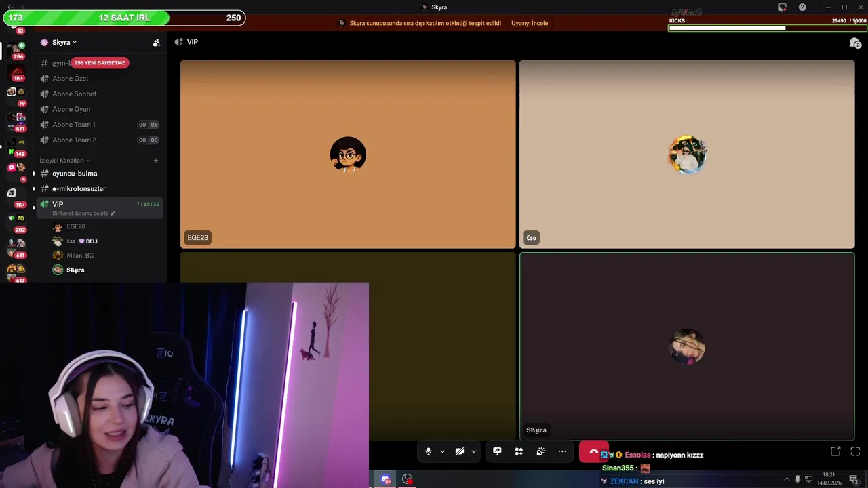The height and width of the screenshot is (488, 868).
Task: Open the Skyra server dropdown menu
Action: (x=64, y=42)
